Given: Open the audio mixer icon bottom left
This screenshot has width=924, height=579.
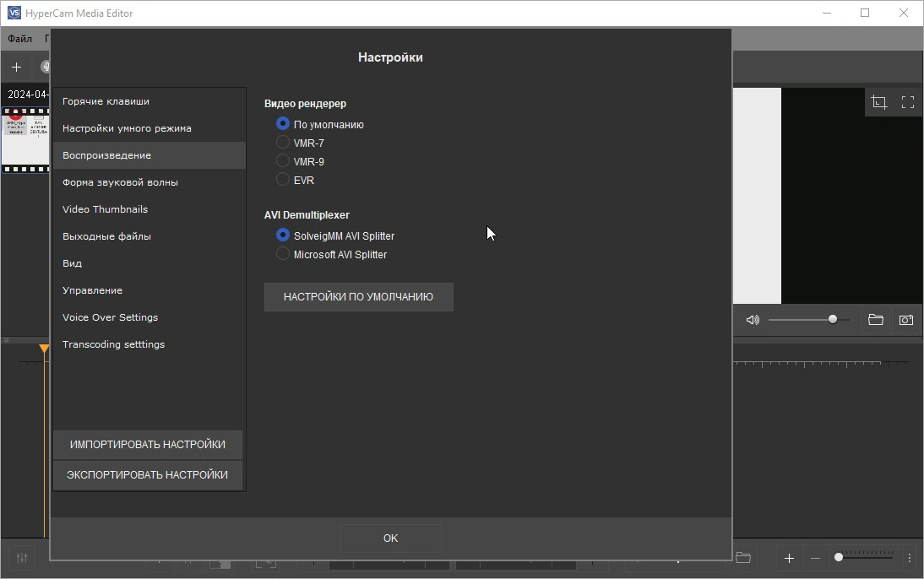Looking at the screenshot, I should [x=22, y=557].
